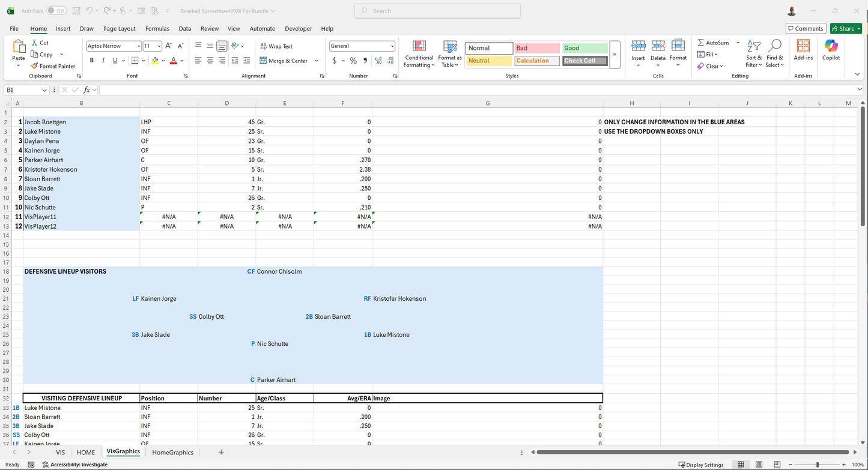The height and width of the screenshot is (470, 868).
Task: Apply underline formatting
Action: coord(115,61)
